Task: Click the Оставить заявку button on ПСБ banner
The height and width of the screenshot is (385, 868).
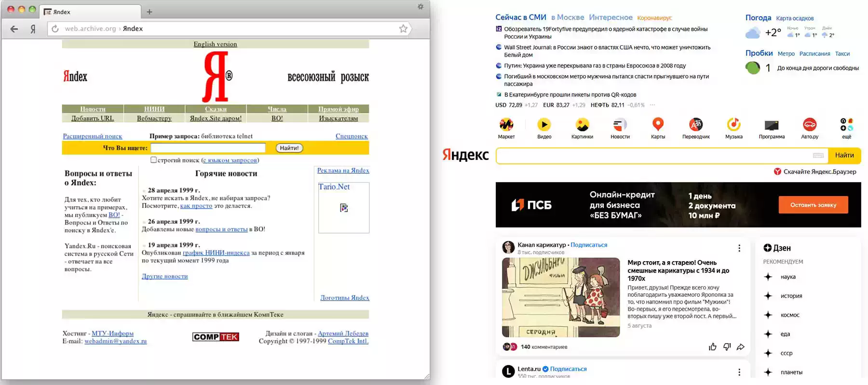Action: coord(813,205)
